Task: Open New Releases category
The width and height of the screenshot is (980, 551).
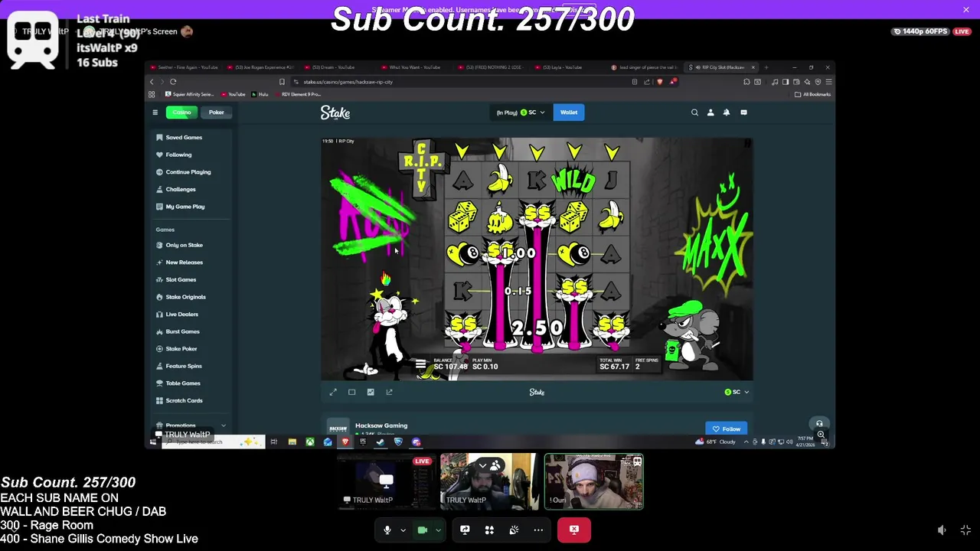Action: click(x=184, y=262)
